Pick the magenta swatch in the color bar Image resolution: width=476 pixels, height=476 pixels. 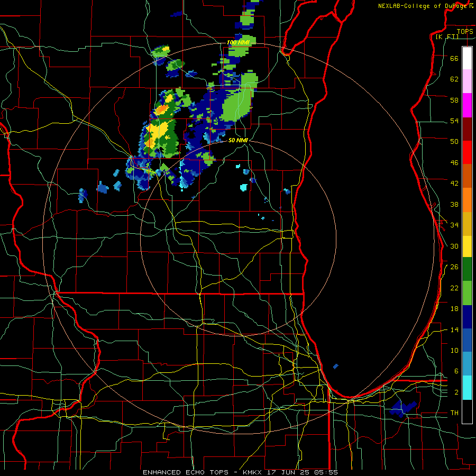[467, 105]
